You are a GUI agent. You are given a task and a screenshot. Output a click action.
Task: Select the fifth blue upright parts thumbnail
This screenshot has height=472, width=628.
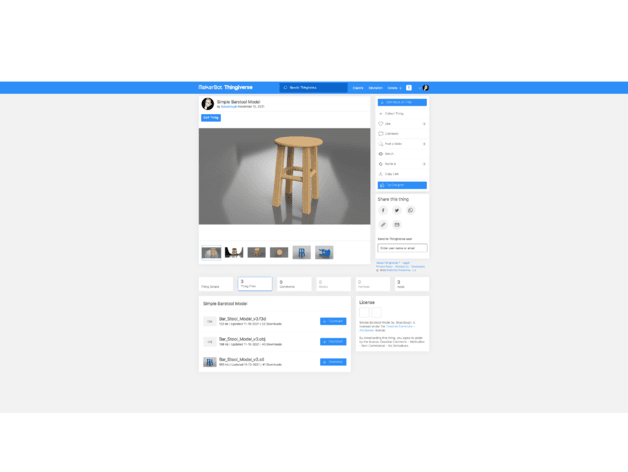(302, 252)
